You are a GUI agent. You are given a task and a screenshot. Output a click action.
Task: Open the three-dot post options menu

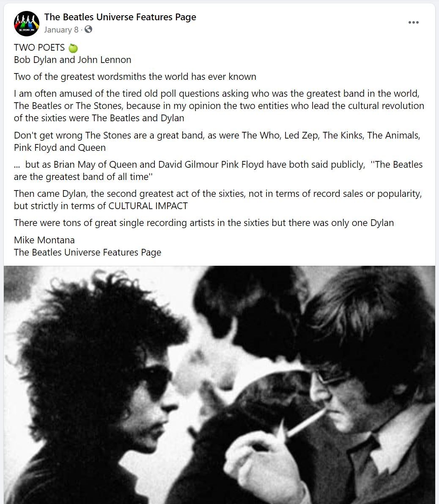pos(413,22)
